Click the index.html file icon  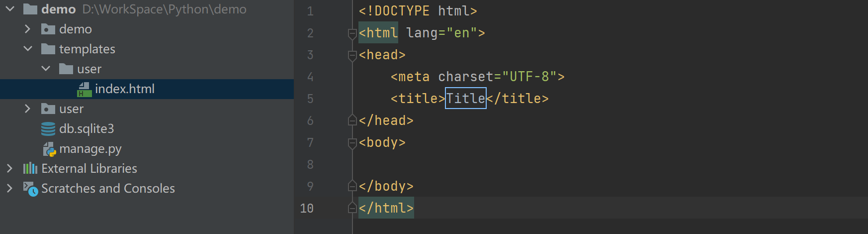pyautogui.click(x=84, y=89)
